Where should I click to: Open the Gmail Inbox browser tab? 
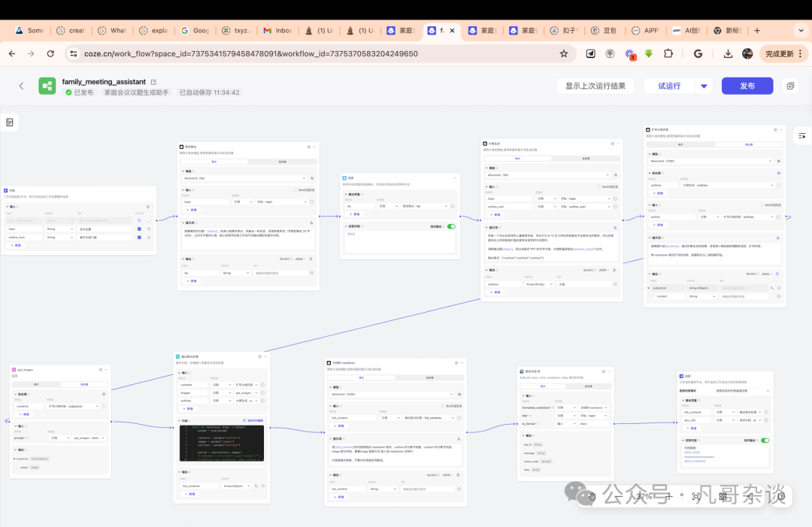click(x=277, y=31)
